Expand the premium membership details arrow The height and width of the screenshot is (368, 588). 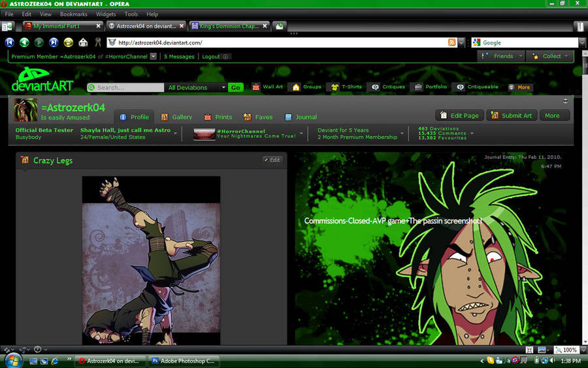(402, 133)
